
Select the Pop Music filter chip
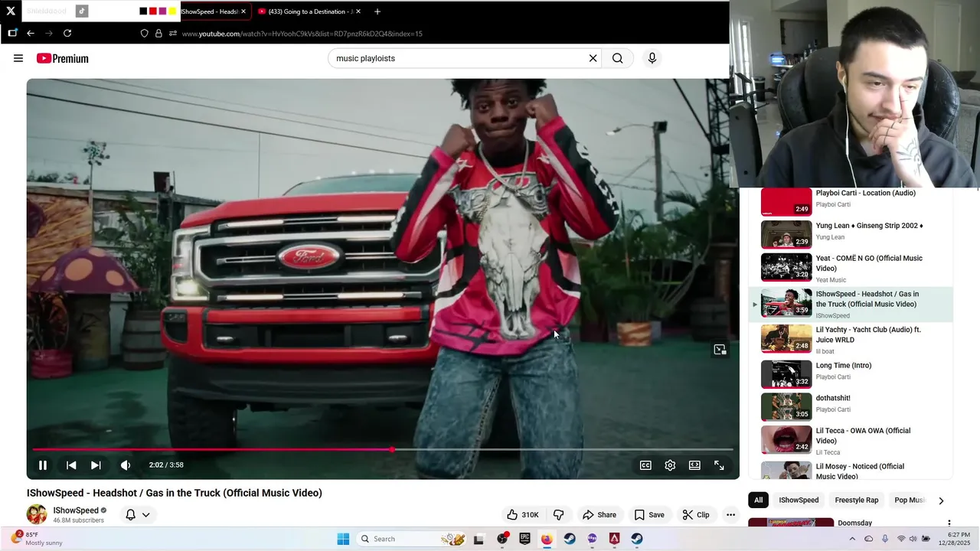click(x=910, y=500)
